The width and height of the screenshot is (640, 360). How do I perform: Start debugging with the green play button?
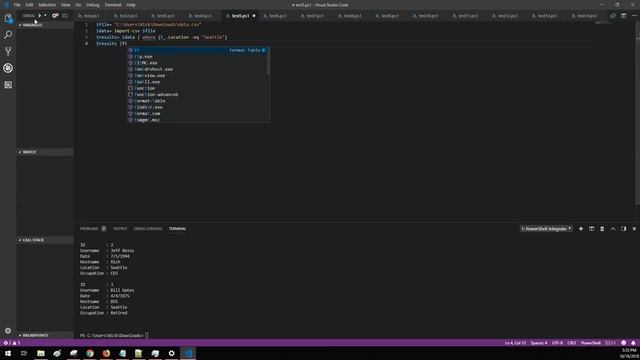40,16
